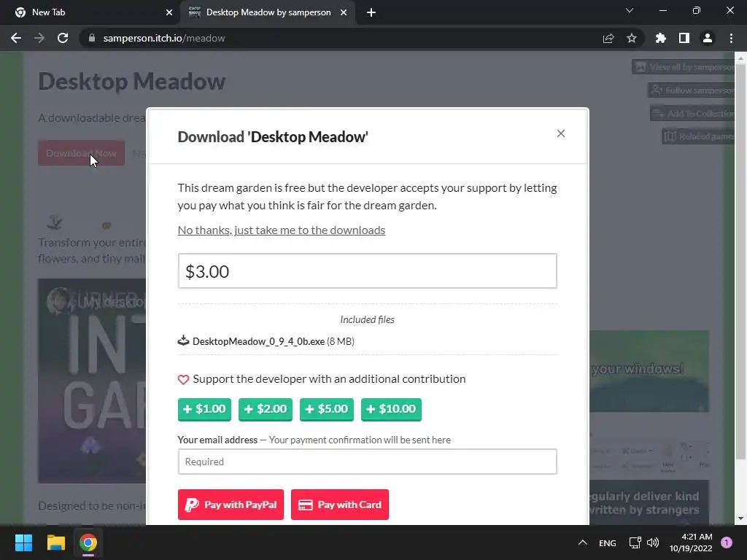Click the page vertical scrollbar
This screenshot has height=560, width=747.
(x=740, y=262)
